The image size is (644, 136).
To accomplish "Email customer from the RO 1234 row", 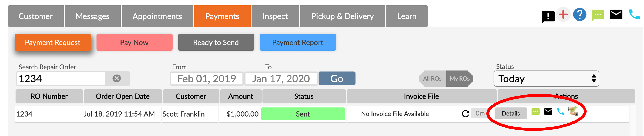I will tap(548, 112).
